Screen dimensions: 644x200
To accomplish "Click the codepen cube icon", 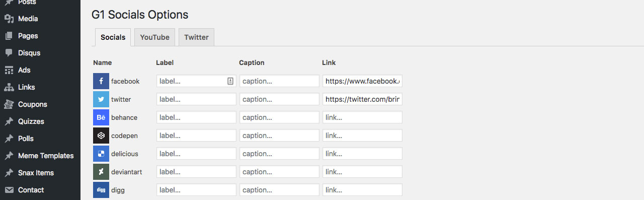I will (x=101, y=136).
